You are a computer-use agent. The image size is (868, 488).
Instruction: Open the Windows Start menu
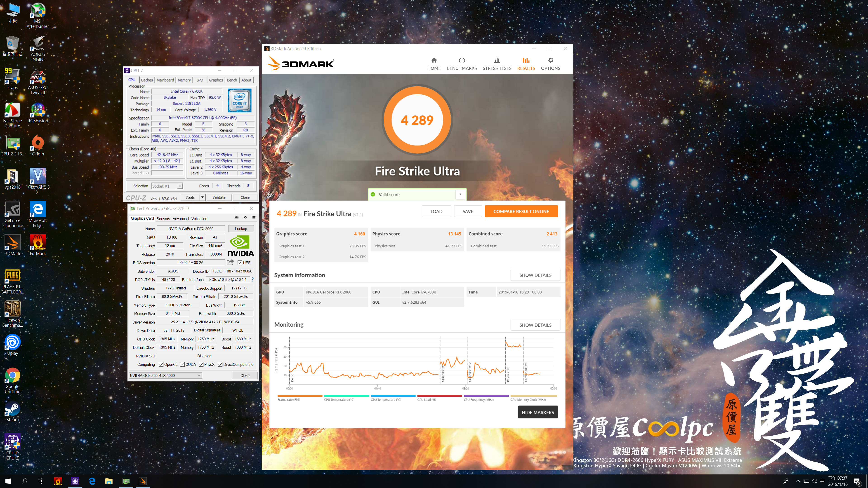click(x=8, y=481)
